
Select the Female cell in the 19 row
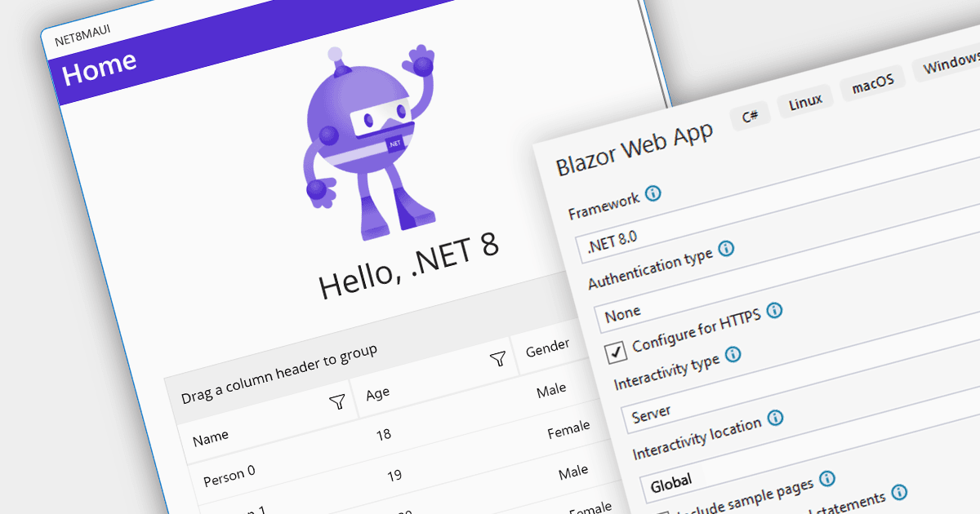(x=568, y=429)
